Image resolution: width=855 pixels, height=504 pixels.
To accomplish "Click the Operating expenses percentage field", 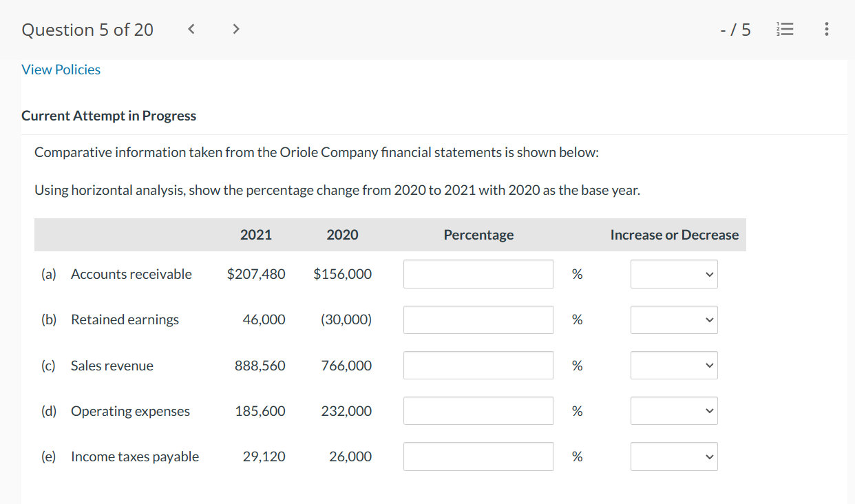I will point(478,411).
